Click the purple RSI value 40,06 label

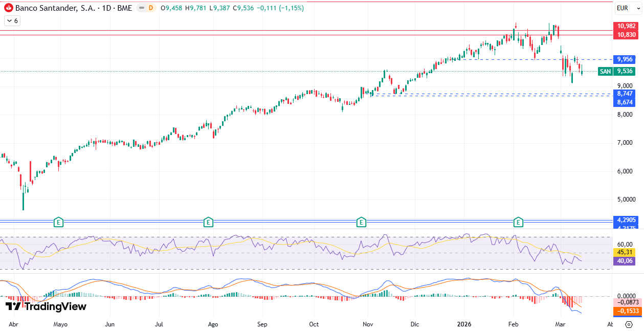click(x=625, y=261)
